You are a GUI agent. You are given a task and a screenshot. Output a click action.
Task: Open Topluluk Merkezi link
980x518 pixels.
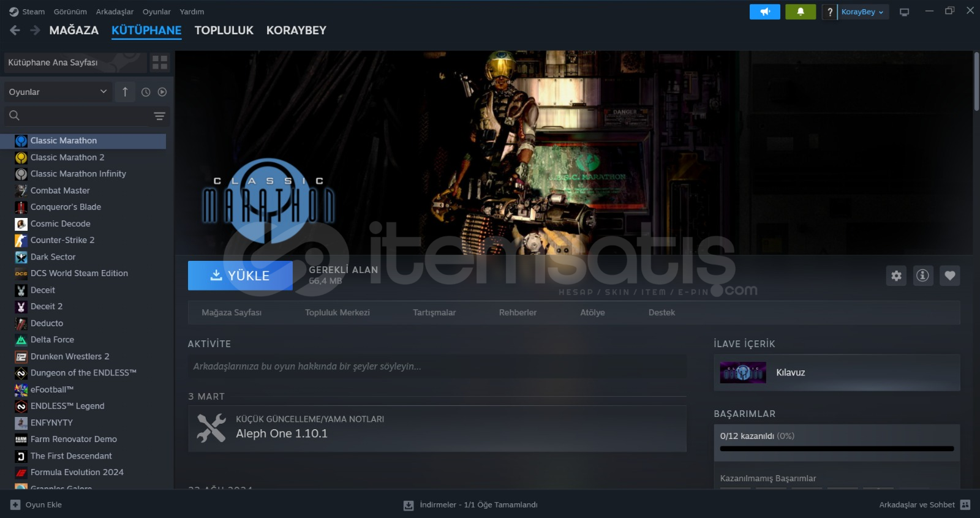pyautogui.click(x=337, y=312)
